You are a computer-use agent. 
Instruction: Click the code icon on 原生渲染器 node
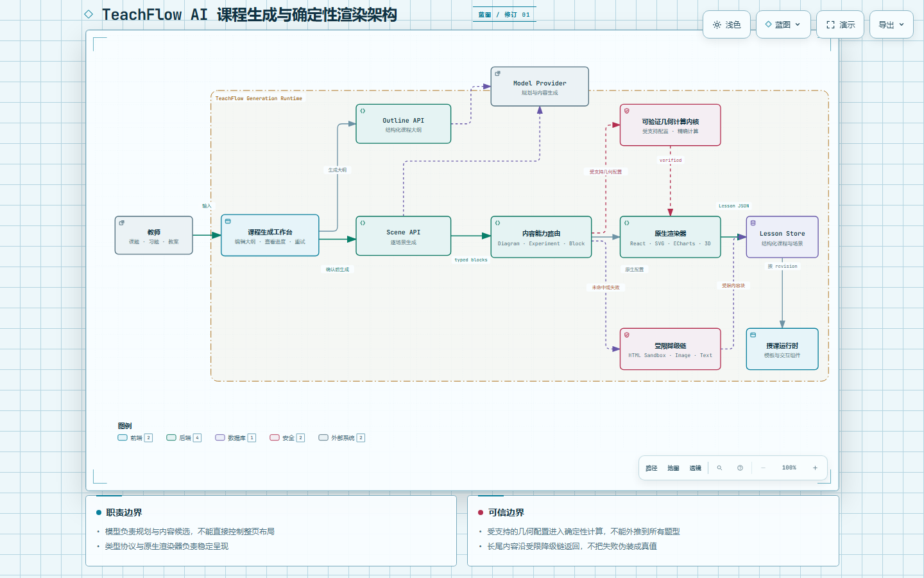pyautogui.click(x=627, y=223)
